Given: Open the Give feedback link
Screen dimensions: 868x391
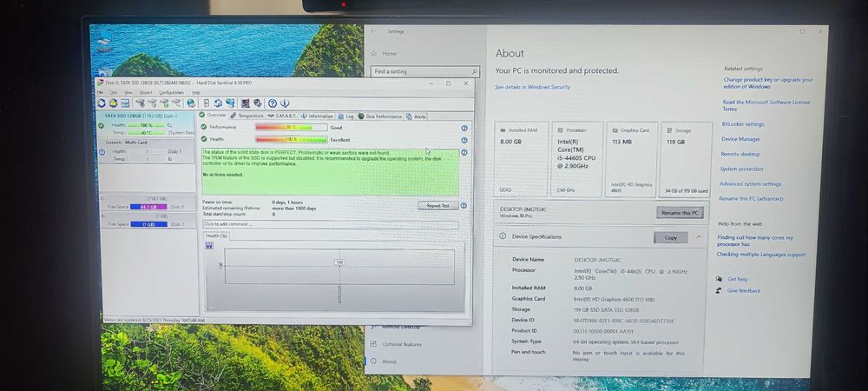Looking at the screenshot, I should [744, 291].
